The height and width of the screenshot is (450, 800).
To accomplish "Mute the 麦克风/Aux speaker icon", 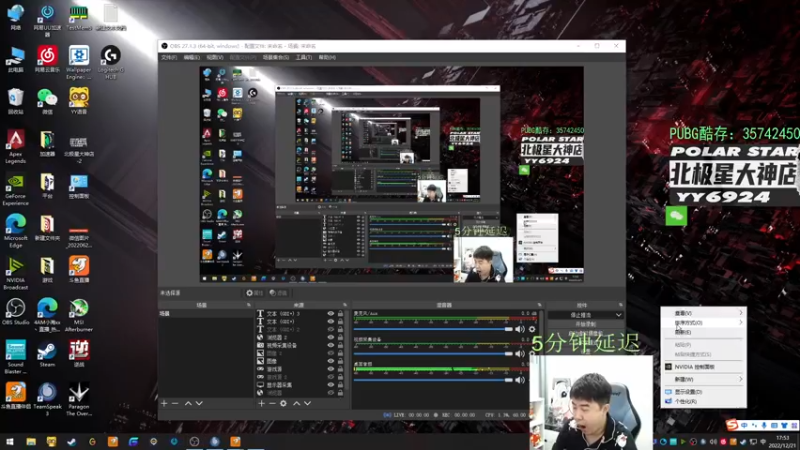I will 520,329.
